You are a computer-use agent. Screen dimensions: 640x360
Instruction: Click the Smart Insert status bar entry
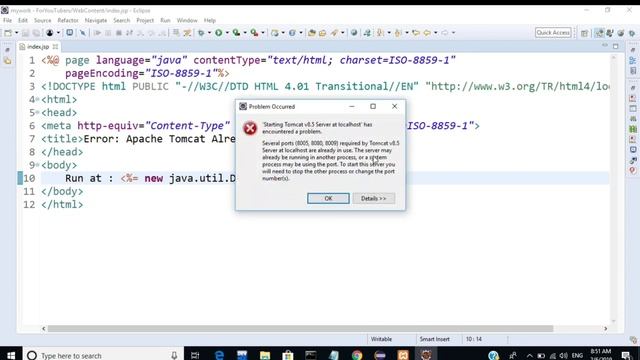[x=434, y=339]
